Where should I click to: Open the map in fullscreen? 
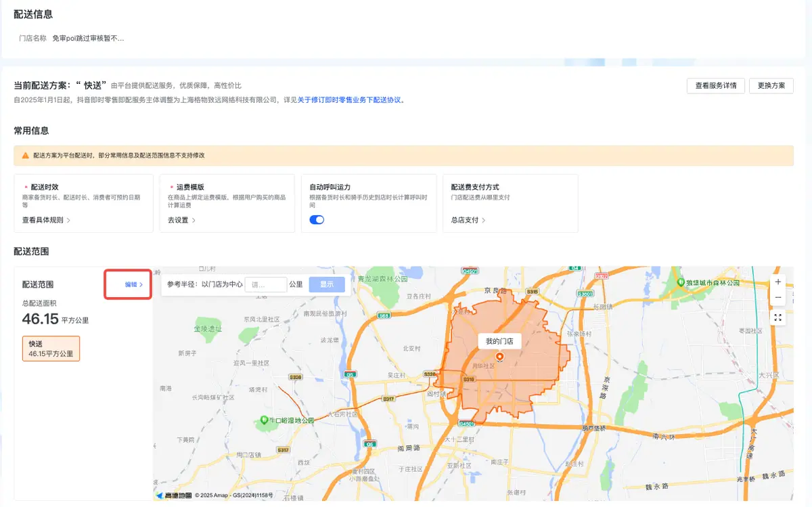[778, 317]
